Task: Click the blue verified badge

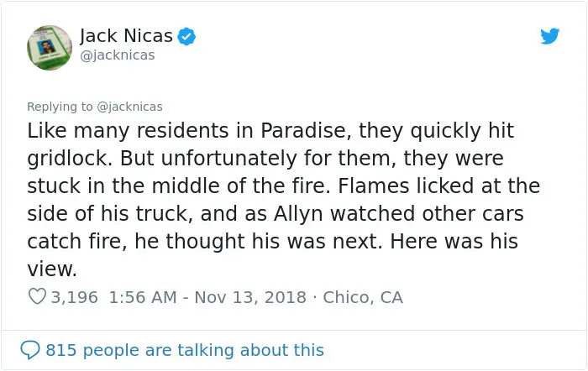Action: tap(186, 36)
